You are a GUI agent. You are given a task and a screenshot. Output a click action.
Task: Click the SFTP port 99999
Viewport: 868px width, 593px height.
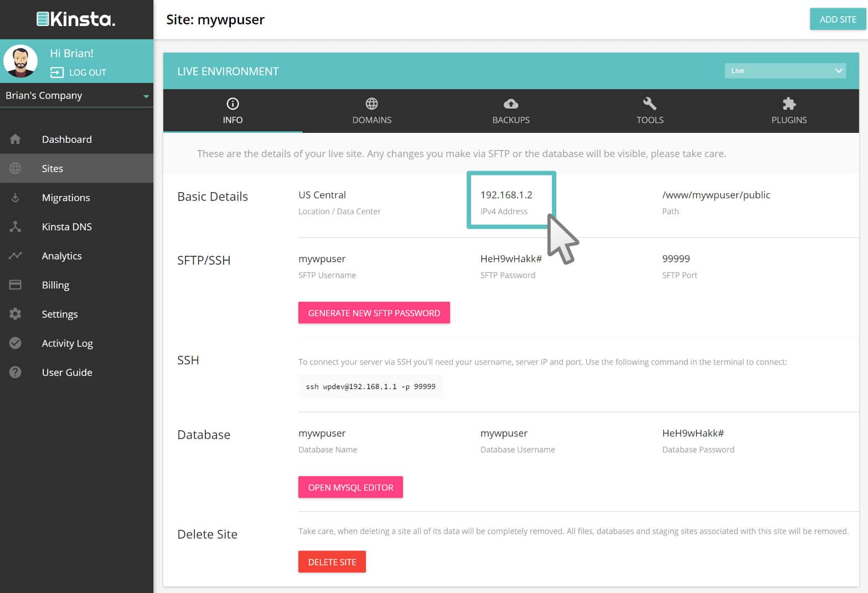(676, 259)
